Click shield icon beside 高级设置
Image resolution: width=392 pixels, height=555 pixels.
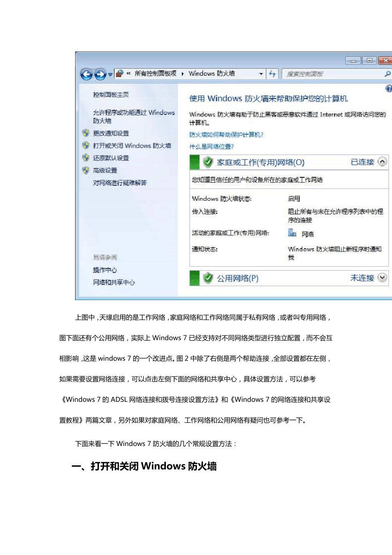(x=85, y=170)
